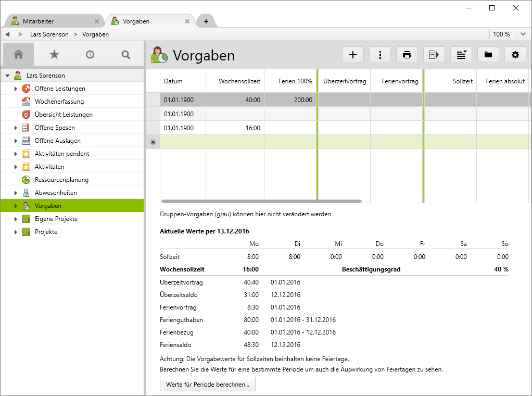Close the Mitarbeiter tab
Viewport: 532px width, 396px height.
coord(97,21)
